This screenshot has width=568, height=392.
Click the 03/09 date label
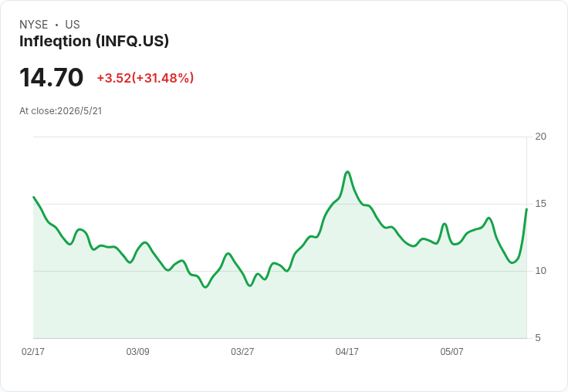[x=137, y=351]
